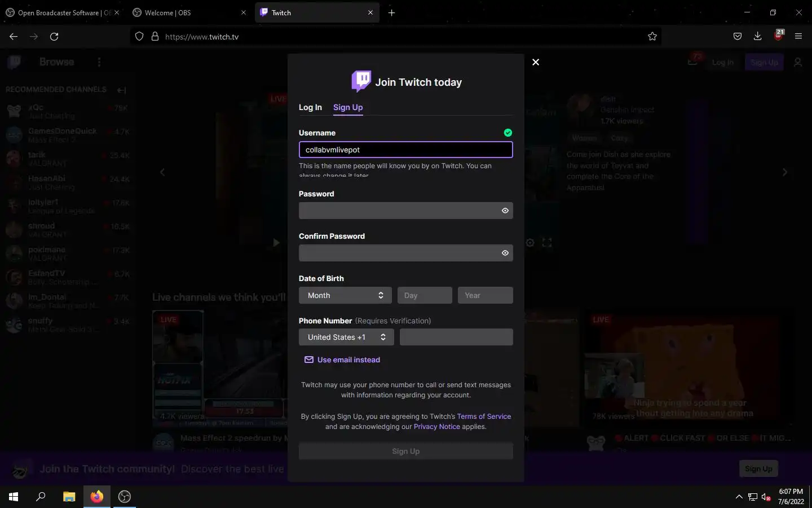Close the Twitch browser tab
The width and height of the screenshot is (812, 508).
click(370, 12)
